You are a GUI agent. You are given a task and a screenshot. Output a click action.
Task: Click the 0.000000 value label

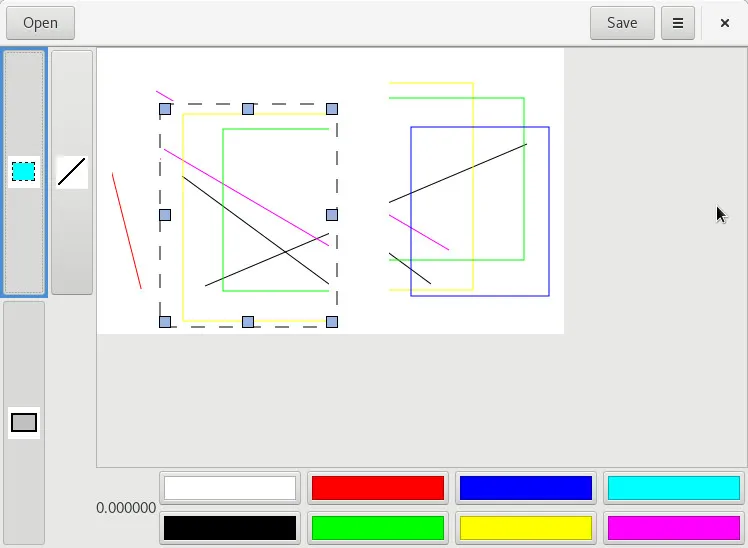126,508
